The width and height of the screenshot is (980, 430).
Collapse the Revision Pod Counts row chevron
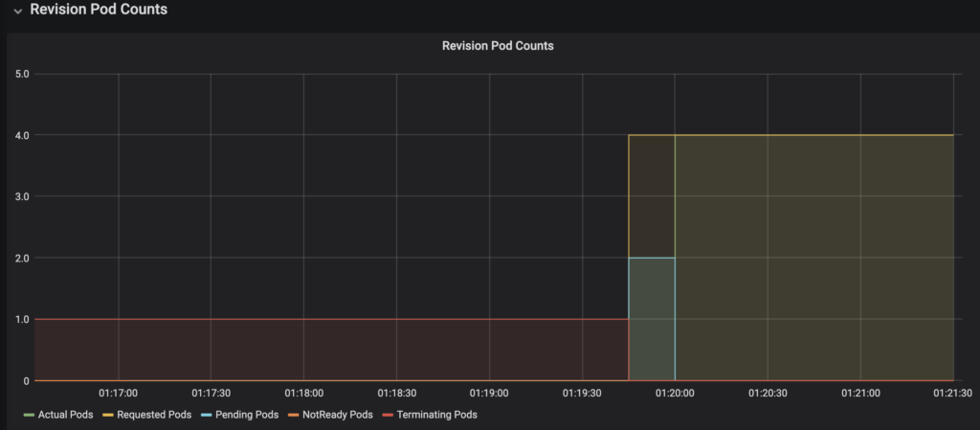[x=18, y=11]
